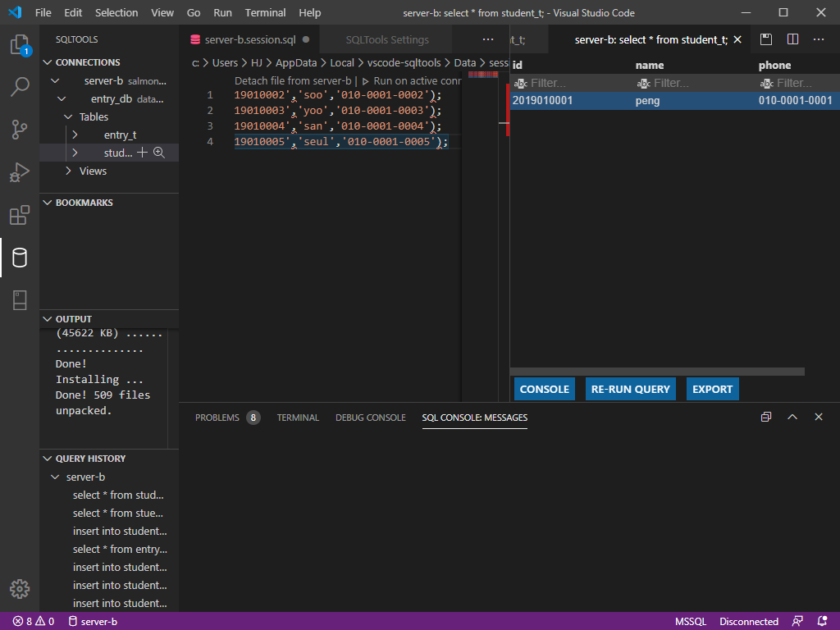The width and height of the screenshot is (840, 630).
Task: Select the SQLTools database icon
Action: point(20,258)
